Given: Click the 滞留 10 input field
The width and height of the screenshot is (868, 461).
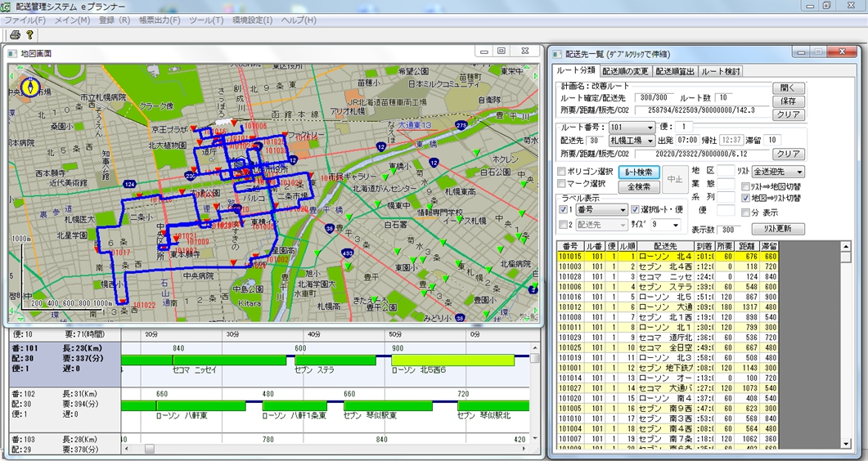Looking at the screenshot, I should pyautogui.click(x=773, y=141).
